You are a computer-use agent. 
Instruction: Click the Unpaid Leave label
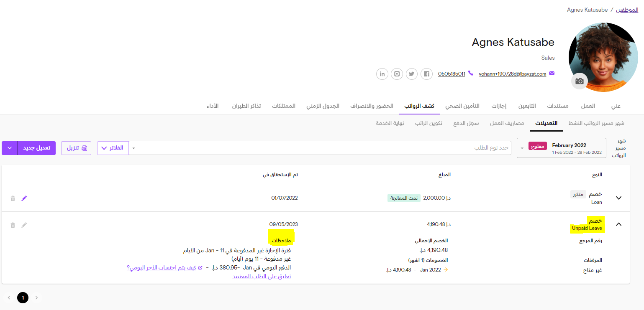point(587,228)
